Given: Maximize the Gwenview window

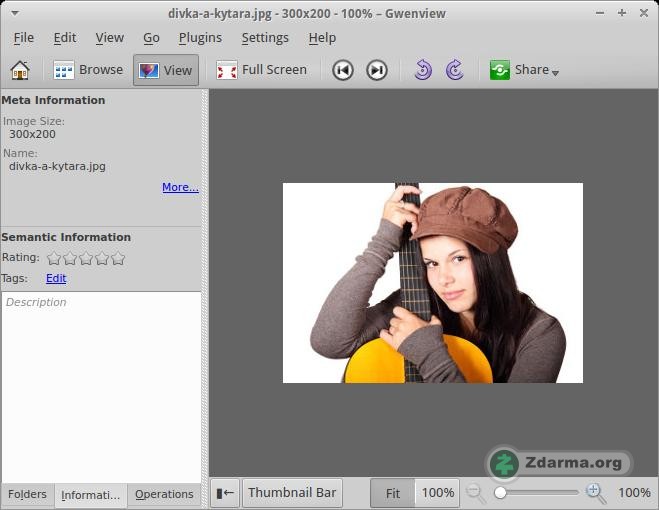Looking at the screenshot, I should coord(622,13).
